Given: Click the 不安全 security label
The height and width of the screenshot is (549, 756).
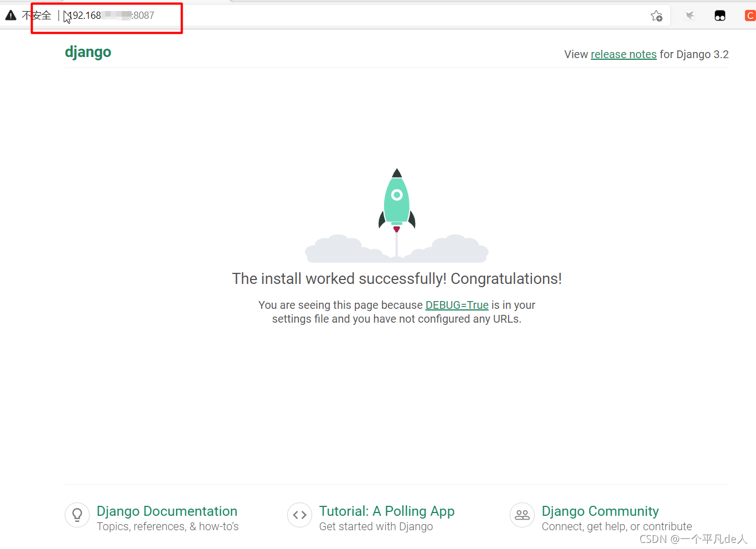Looking at the screenshot, I should [37, 15].
